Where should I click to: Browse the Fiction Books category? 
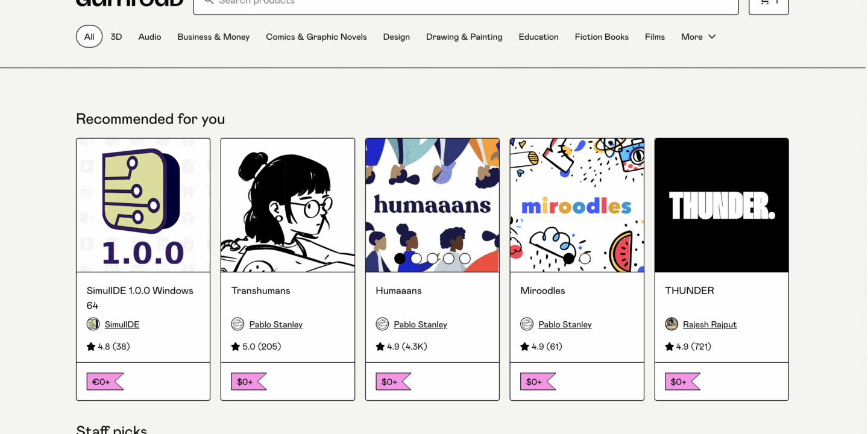point(602,37)
